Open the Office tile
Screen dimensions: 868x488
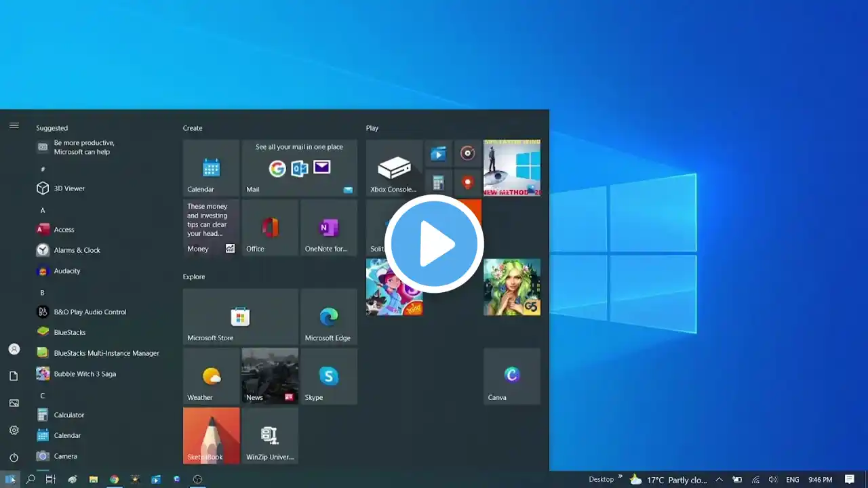click(270, 228)
